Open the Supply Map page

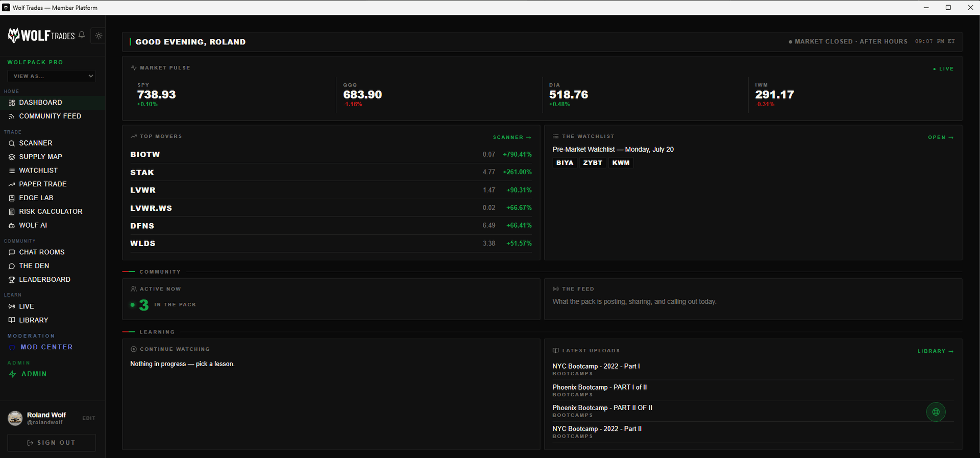click(53, 157)
